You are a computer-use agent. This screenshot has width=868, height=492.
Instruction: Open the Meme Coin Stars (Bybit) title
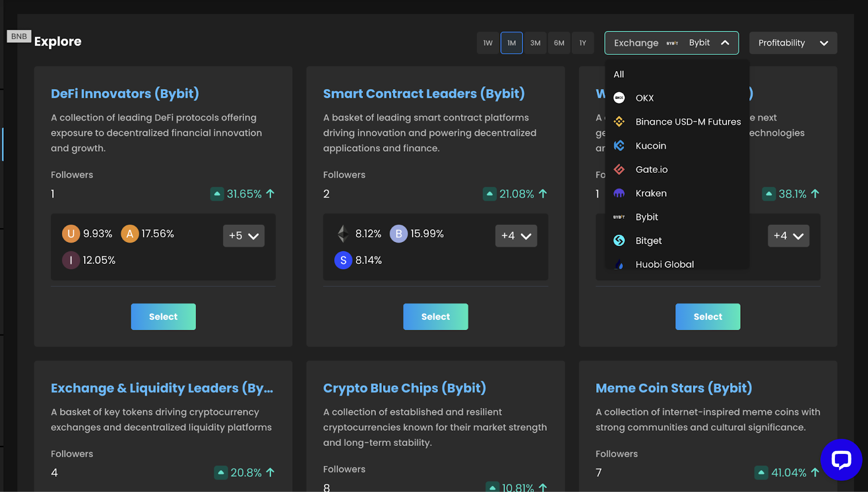674,388
